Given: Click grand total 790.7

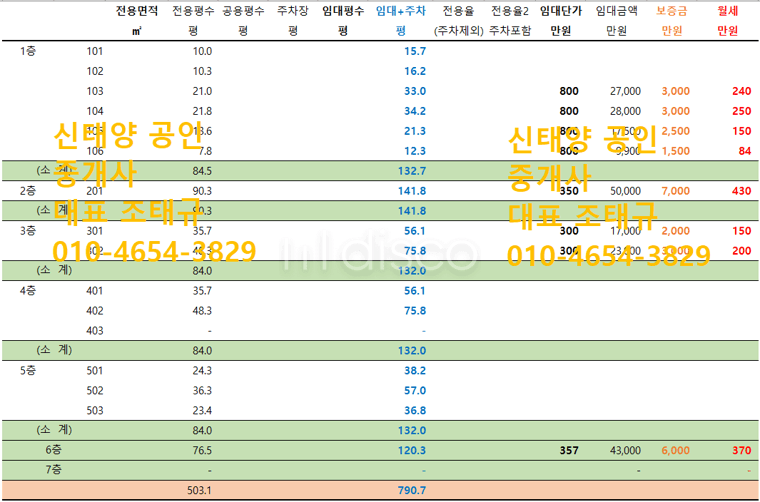Looking at the screenshot, I should (x=412, y=490).
